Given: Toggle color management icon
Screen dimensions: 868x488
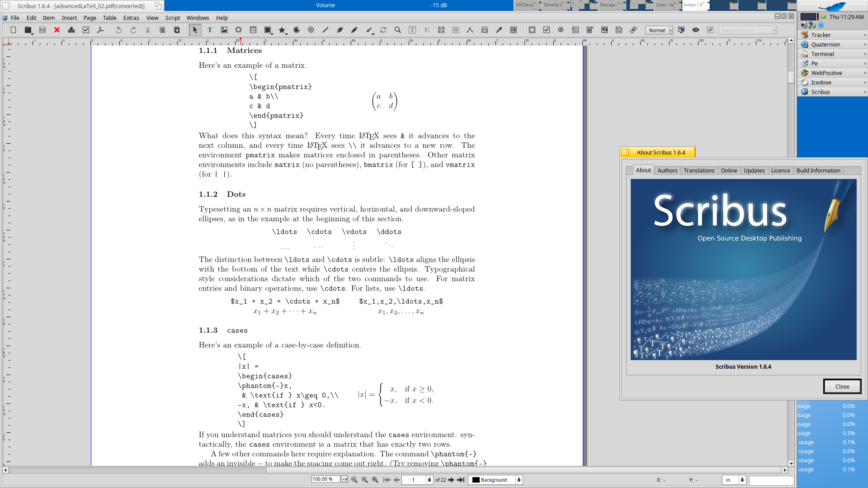Looking at the screenshot, I should pyautogui.click(x=681, y=30).
